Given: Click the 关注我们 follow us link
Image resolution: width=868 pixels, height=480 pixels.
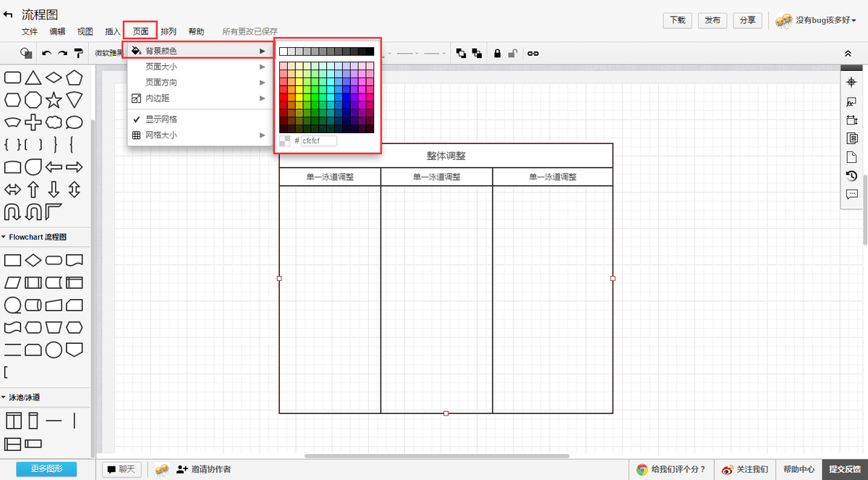Looking at the screenshot, I should (745, 469).
